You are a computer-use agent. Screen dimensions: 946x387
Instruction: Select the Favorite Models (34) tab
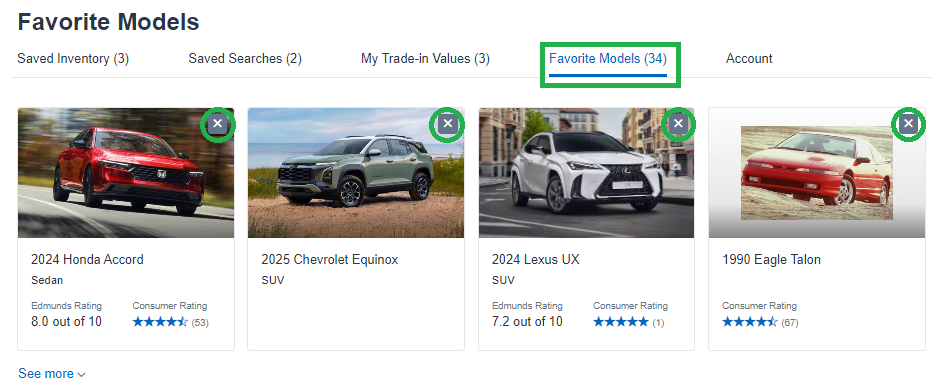(608, 59)
